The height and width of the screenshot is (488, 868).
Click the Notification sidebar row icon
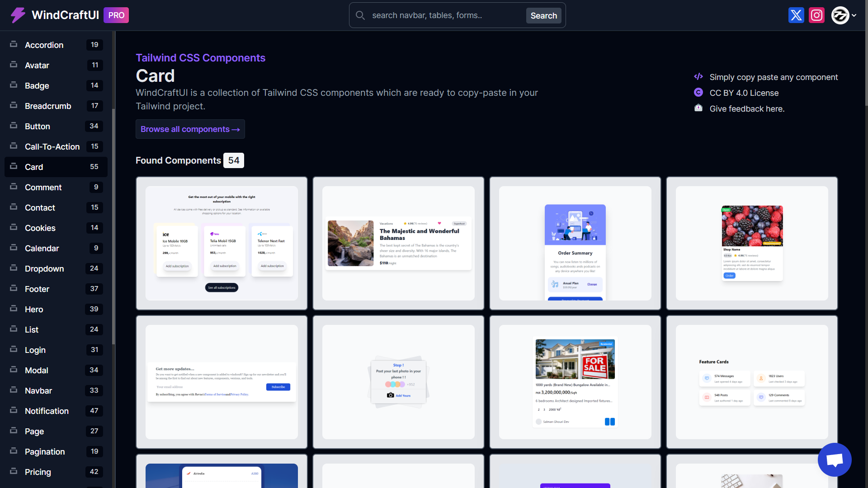pos(14,410)
